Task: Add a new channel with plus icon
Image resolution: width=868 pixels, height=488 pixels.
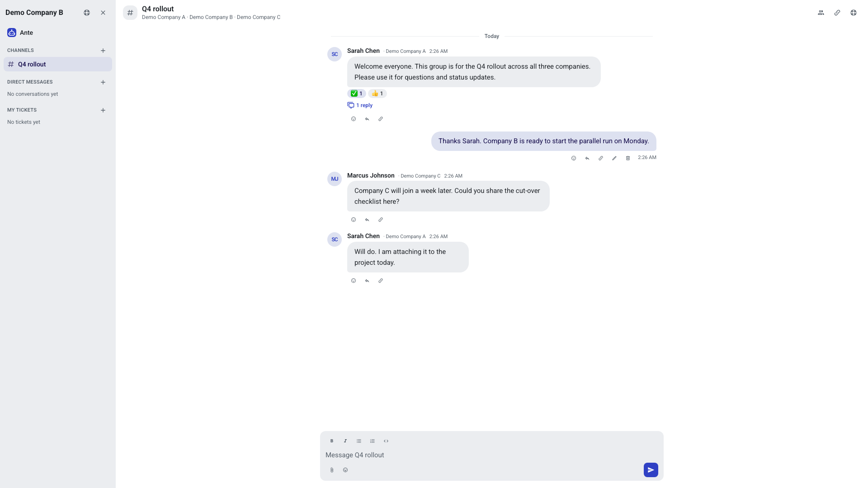Action: [103, 51]
